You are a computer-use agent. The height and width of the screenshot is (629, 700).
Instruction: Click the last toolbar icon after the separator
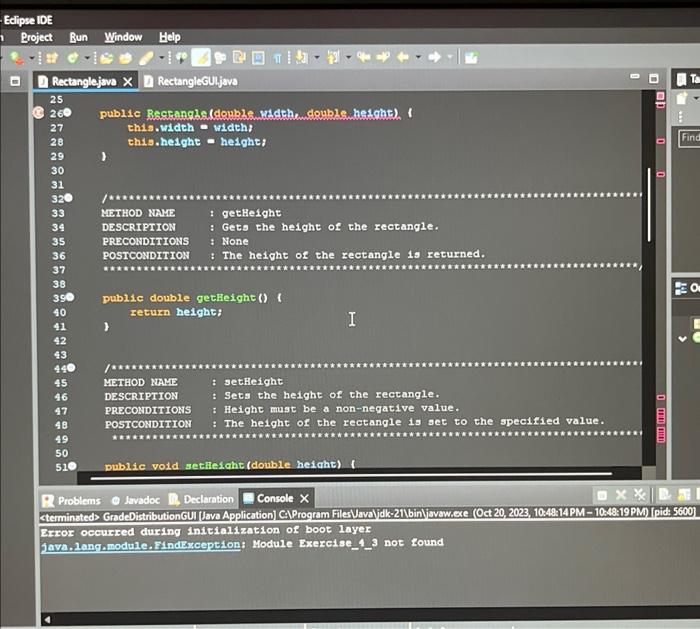pyautogui.click(x=471, y=58)
